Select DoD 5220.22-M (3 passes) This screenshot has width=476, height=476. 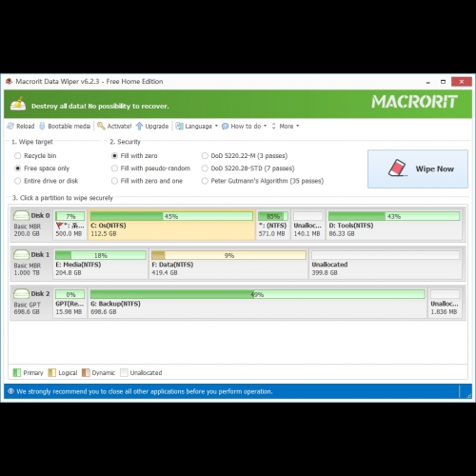245,155
